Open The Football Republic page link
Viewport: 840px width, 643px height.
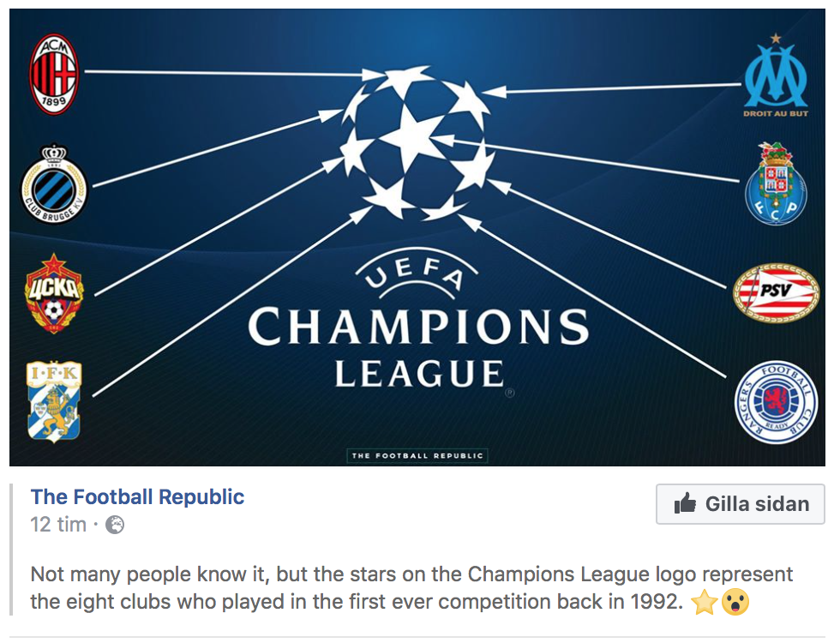137,496
